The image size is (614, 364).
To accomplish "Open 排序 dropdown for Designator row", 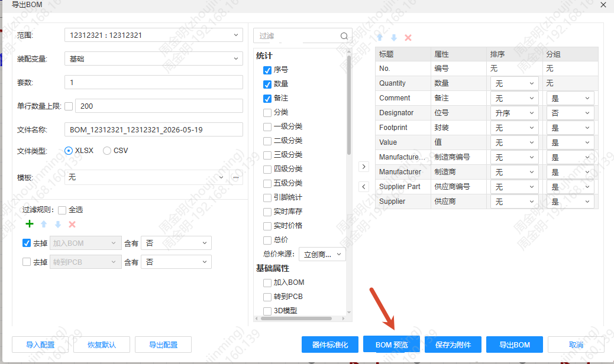I will [515, 113].
